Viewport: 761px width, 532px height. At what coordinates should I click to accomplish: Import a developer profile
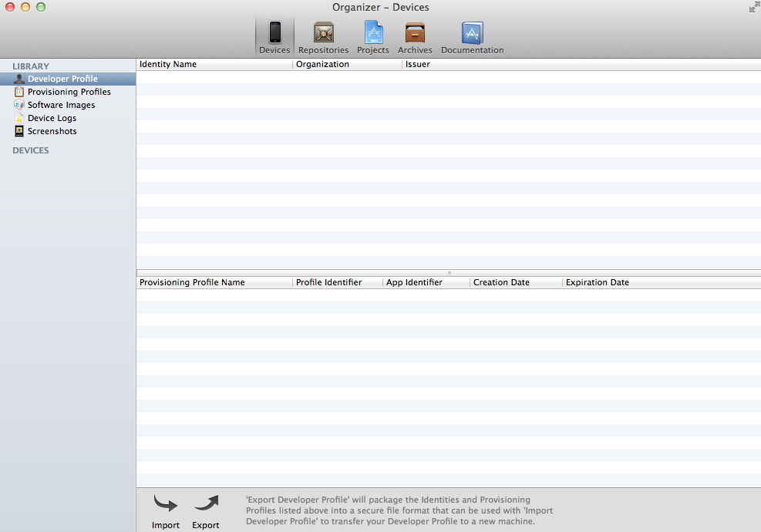click(x=166, y=512)
